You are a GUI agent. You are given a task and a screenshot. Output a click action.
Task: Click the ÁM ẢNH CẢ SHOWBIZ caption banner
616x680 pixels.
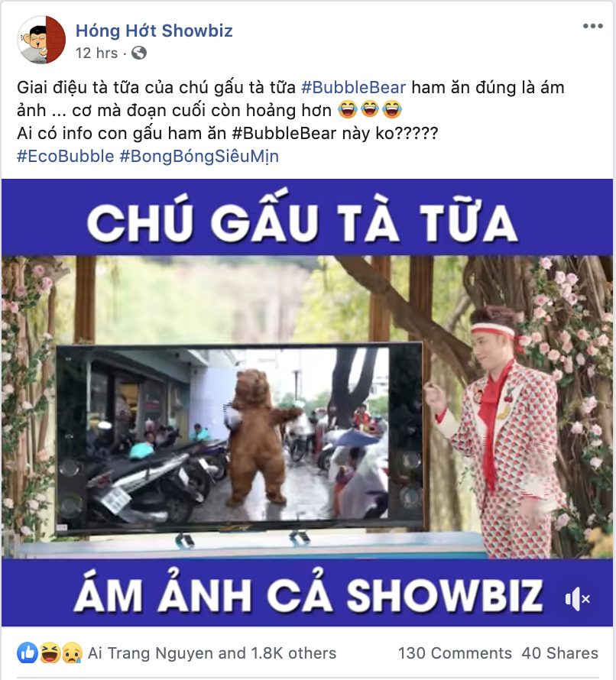(307, 593)
